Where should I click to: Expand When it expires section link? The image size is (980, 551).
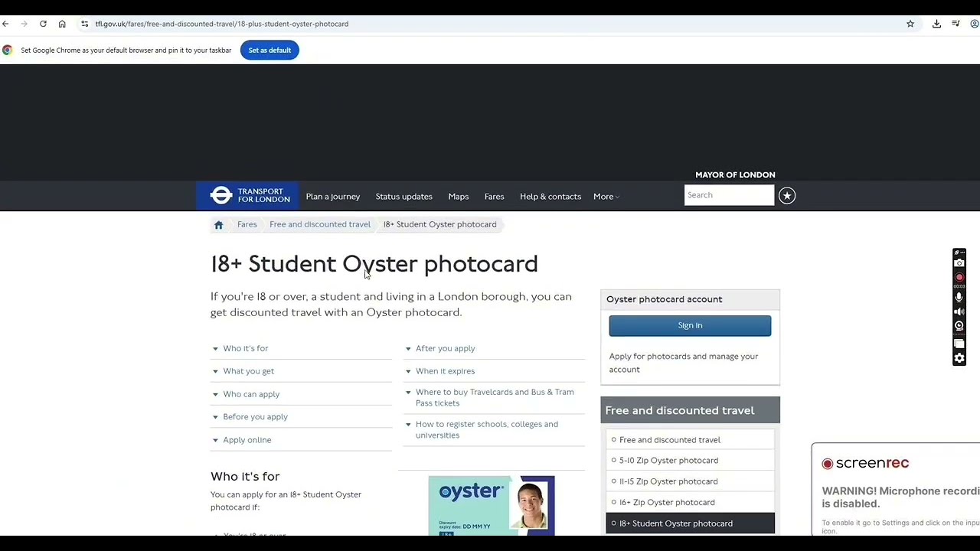click(445, 371)
